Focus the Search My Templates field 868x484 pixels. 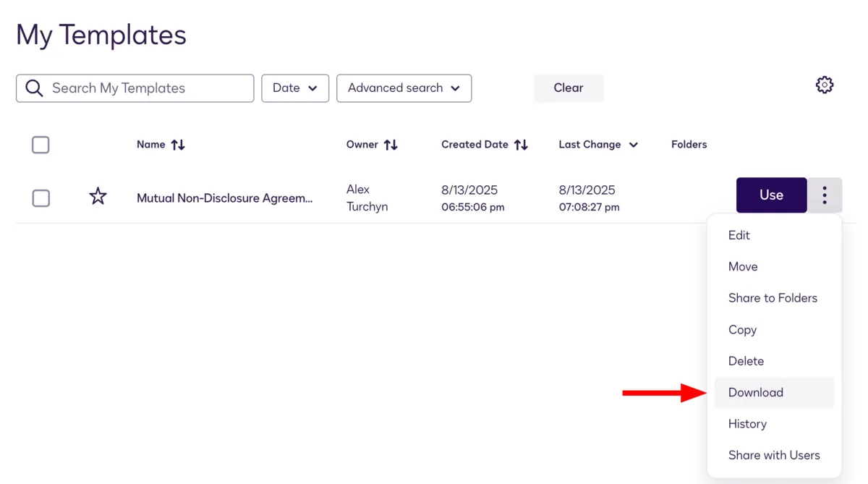click(135, 88)
